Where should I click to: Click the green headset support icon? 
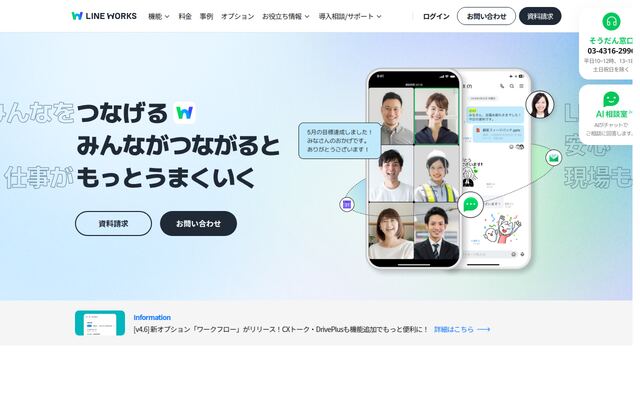coord(611,21)
